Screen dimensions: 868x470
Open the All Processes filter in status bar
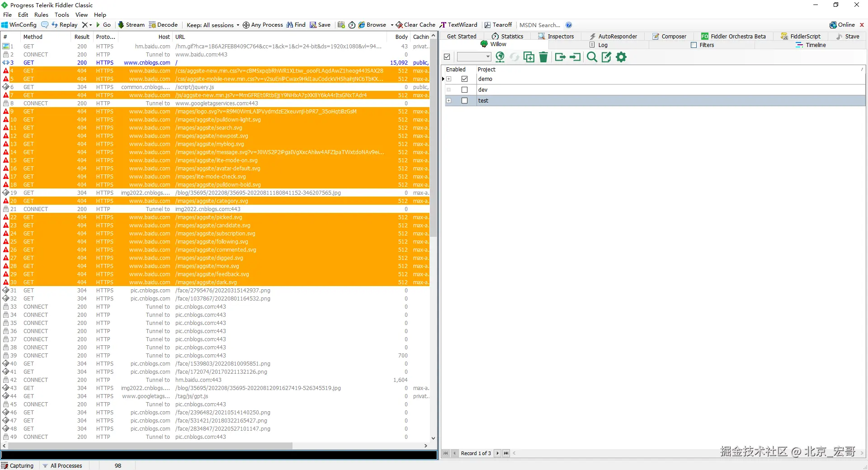coord(62,465)
